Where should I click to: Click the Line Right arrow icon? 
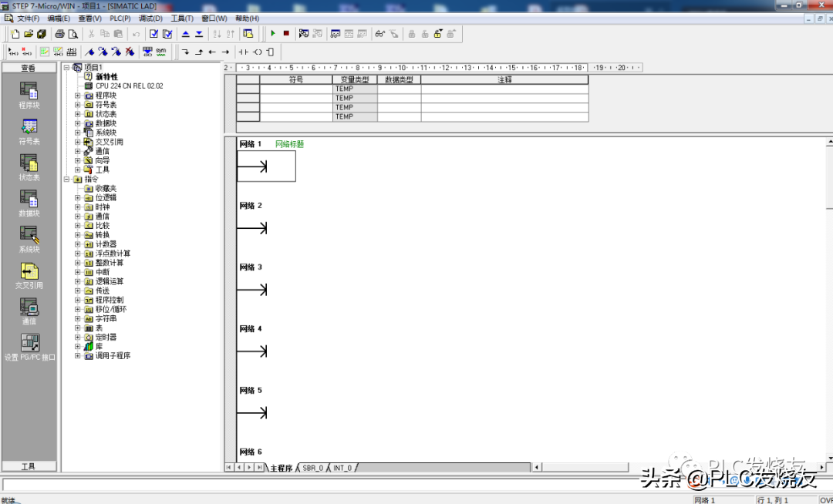(x=225, y=52)
